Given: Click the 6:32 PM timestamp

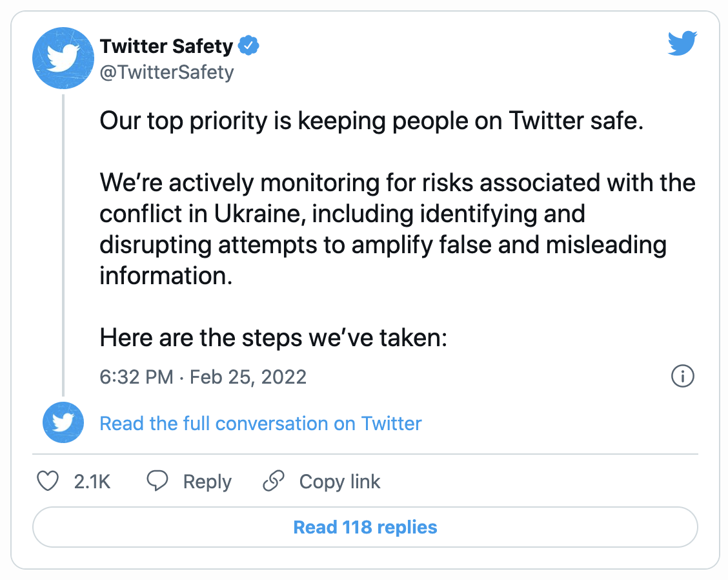Looking at the screenshot, I should pos(137,377).
